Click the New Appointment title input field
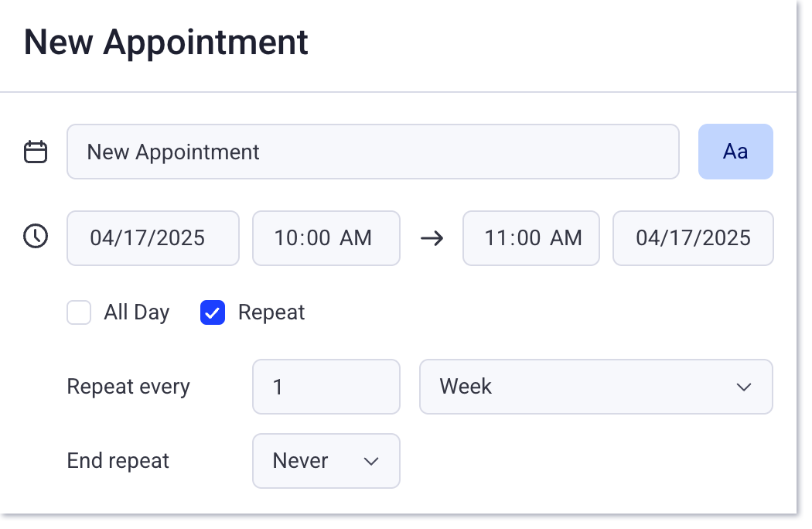The image size is (812, 529). click(x=373, y=152)
